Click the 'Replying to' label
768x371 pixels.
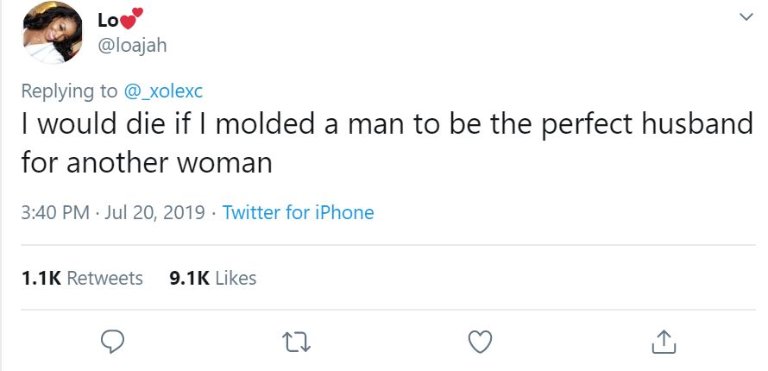(69, 92)
